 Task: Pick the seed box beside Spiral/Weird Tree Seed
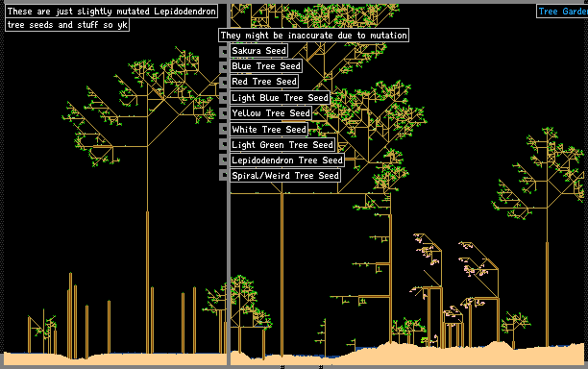point(224,175)
